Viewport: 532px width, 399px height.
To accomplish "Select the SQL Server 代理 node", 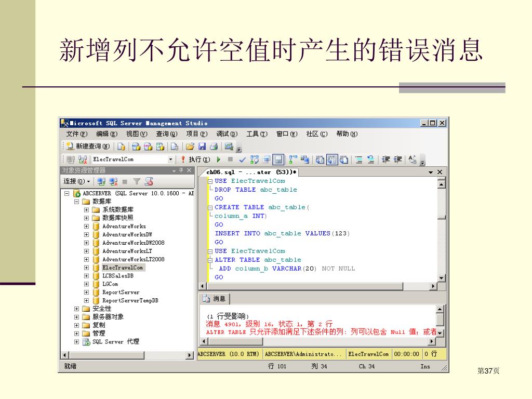I will (116, 342).
